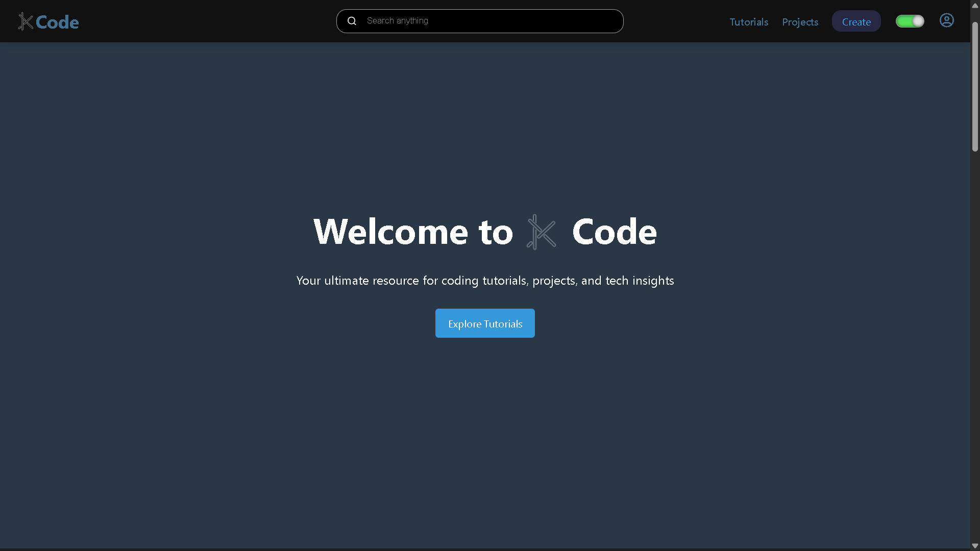Click the Explore Tutorials button
This screenshot has width=980, height=551.
click(x=485, y=323)
